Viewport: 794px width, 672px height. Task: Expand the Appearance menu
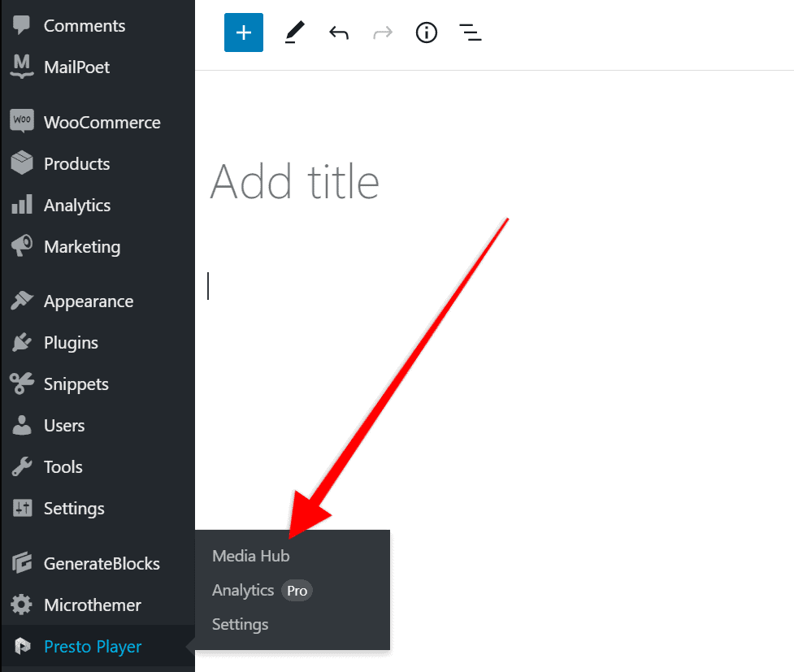tap(88, 301)
